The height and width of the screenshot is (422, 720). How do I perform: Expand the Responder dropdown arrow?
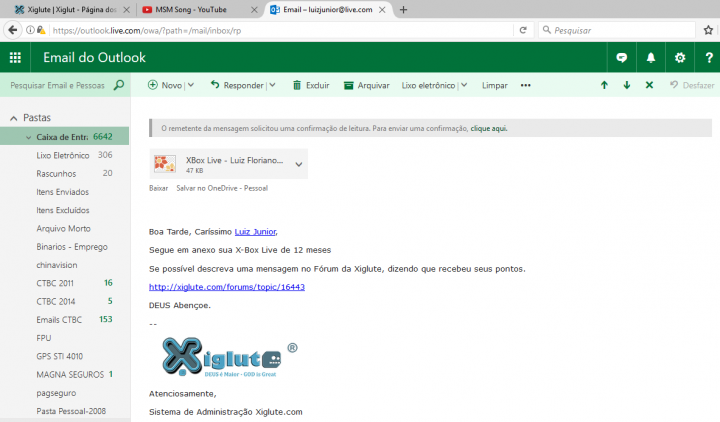272,85
